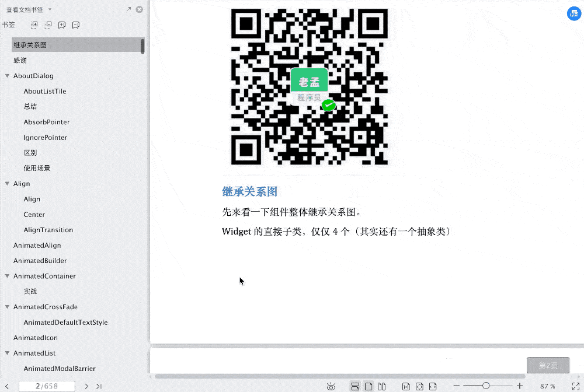Open the AnimatedContainer bookmark

[x=44, y=276]
